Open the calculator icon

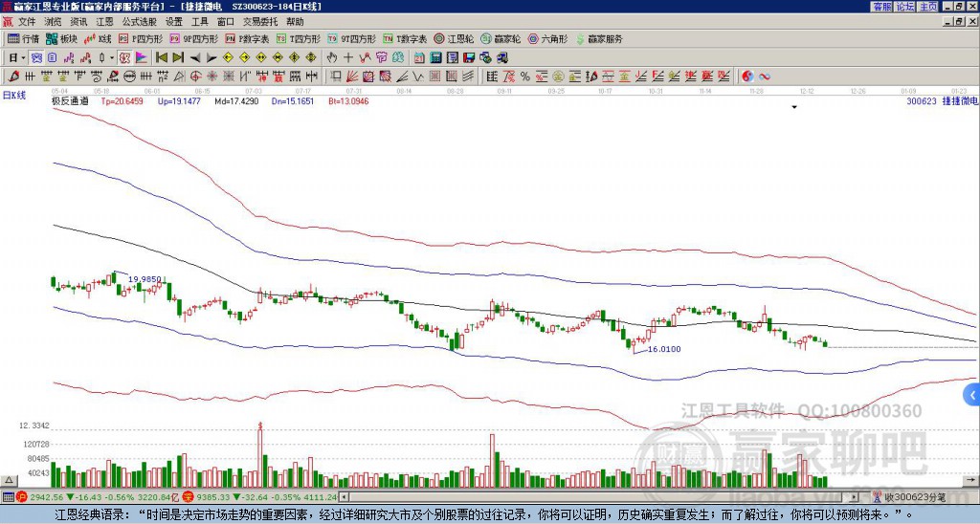tap(435, 58)
